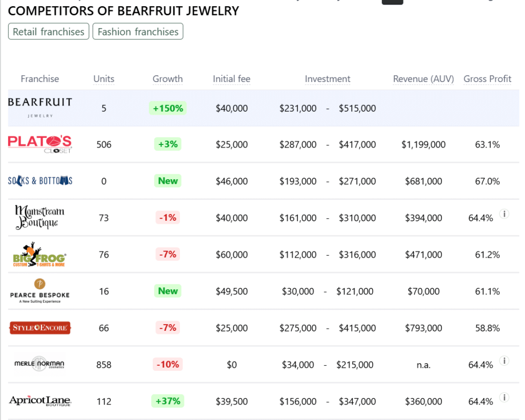The width and height of the screenshot is (525, 420).
Task: Click the 67.0% gross profit value
Action: coord(488,181)
